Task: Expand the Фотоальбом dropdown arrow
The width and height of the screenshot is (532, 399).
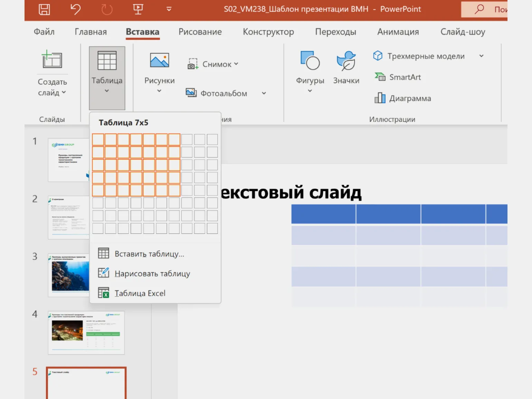Action: point(264,93)
